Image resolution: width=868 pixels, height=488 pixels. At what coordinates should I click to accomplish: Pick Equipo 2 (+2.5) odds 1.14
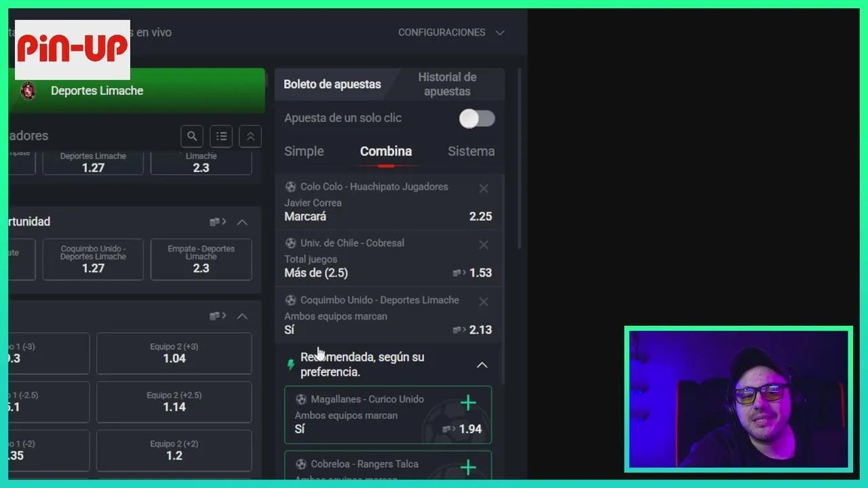click(x=174, y=401)
